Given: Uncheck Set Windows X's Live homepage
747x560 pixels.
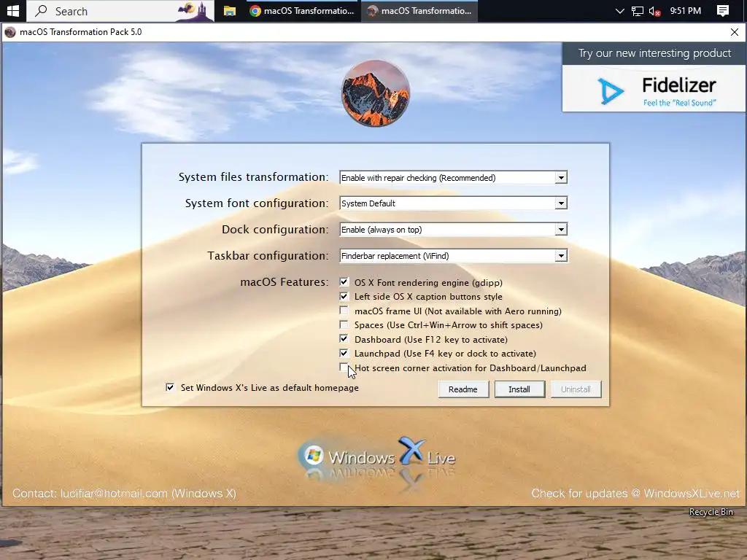Looking at the screenshot, I should 170,388.
